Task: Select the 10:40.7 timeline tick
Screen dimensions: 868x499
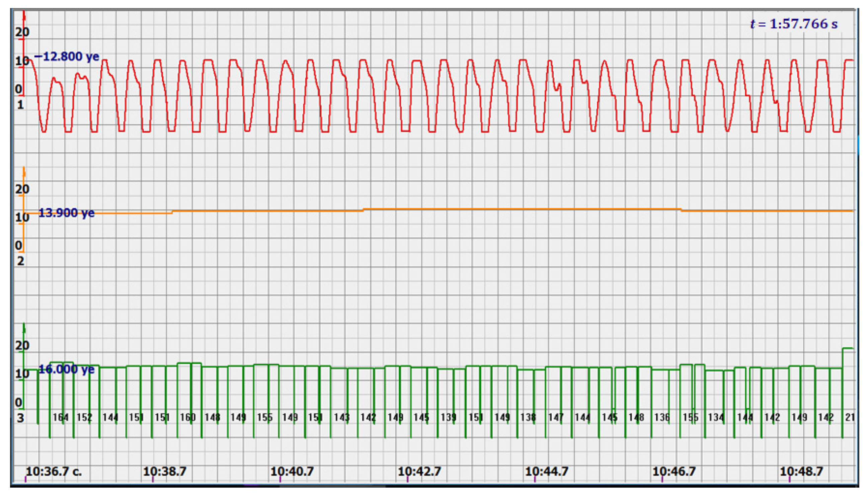Action: click(292, 472)
